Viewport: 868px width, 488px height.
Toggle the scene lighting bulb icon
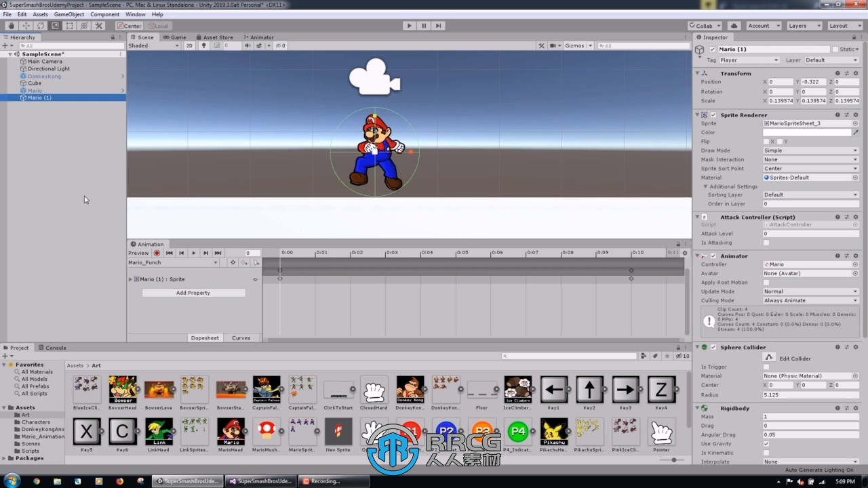(203, 45)
